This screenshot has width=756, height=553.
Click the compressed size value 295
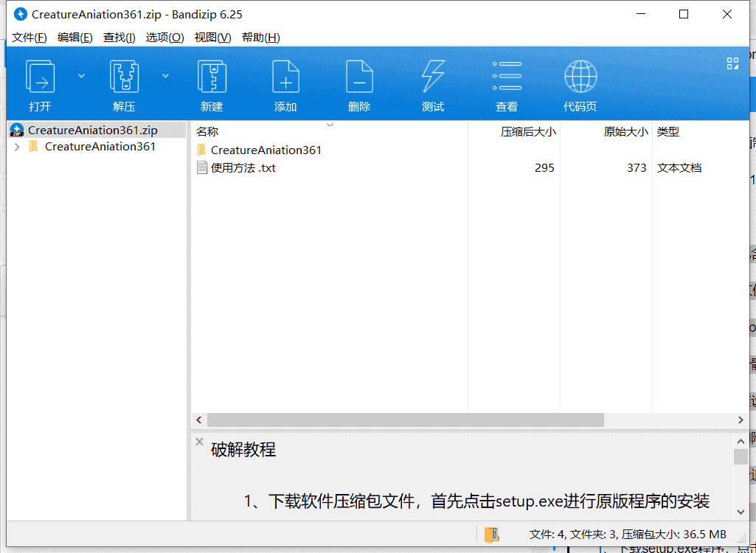tap(544, 168)
